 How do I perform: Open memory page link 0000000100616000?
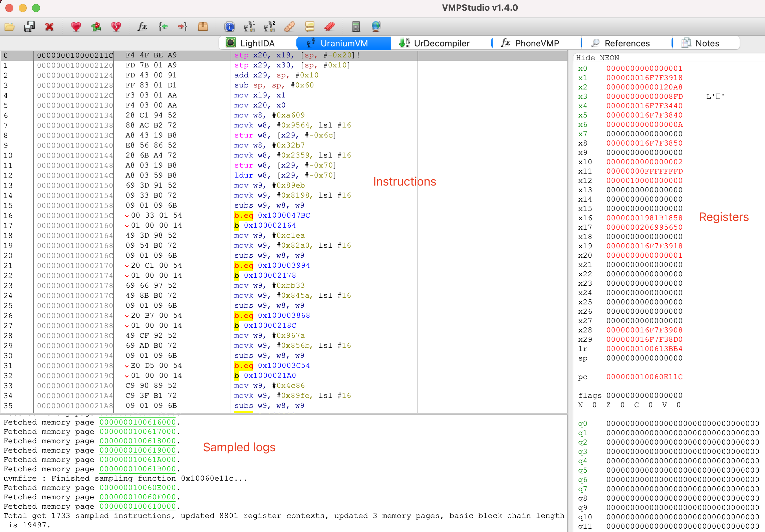[x=138, y=422]
